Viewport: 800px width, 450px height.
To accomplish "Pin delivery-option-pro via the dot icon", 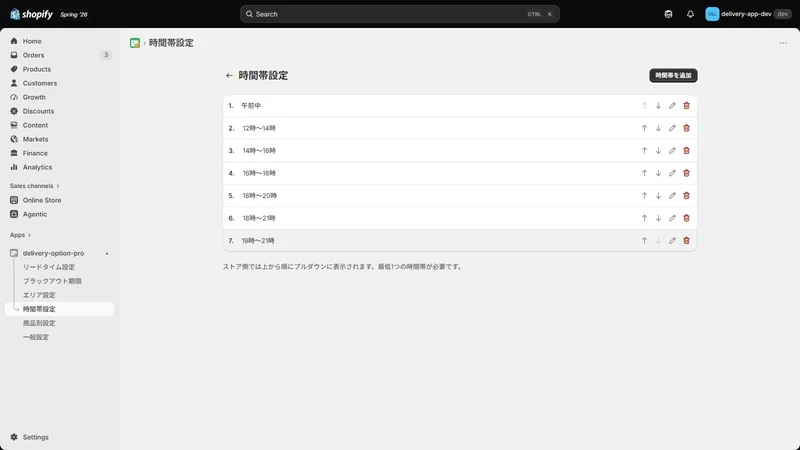I will click(107, 254).
